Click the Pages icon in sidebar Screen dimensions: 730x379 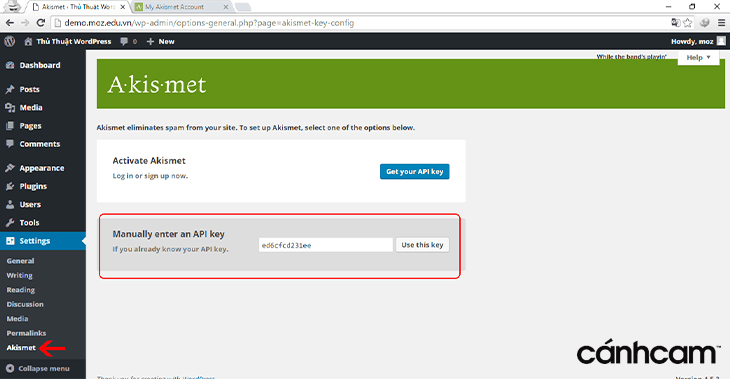[x=10, y=126]
